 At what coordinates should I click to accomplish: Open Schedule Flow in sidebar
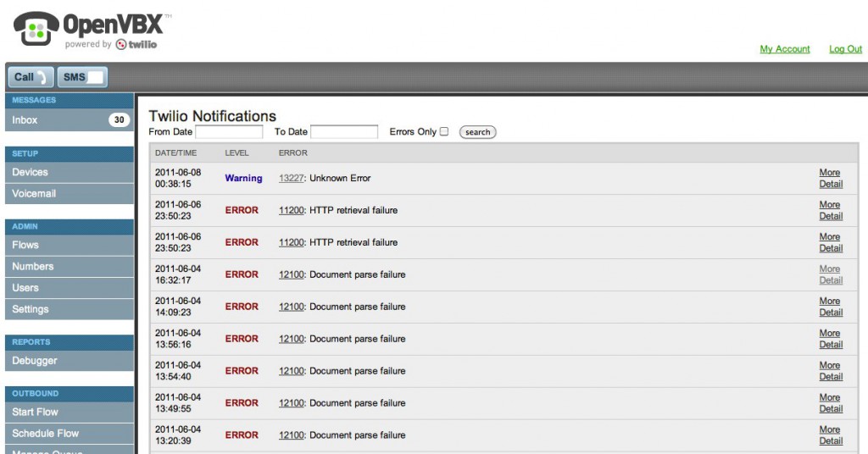pos(70,434)
